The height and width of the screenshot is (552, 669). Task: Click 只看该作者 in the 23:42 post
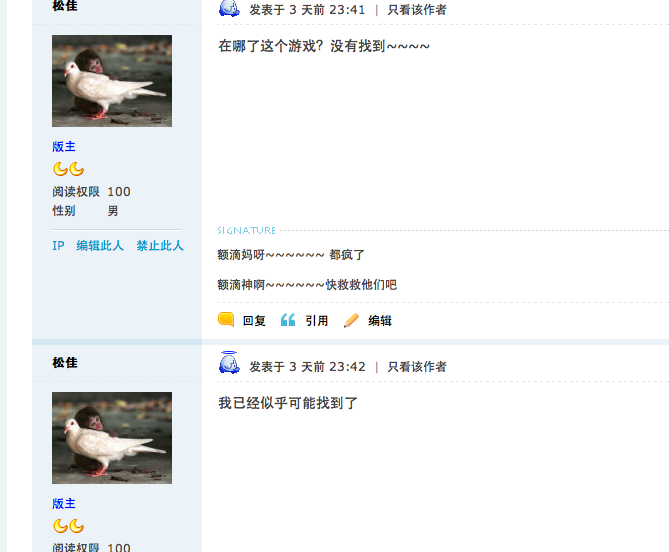[x=417, y=367]
